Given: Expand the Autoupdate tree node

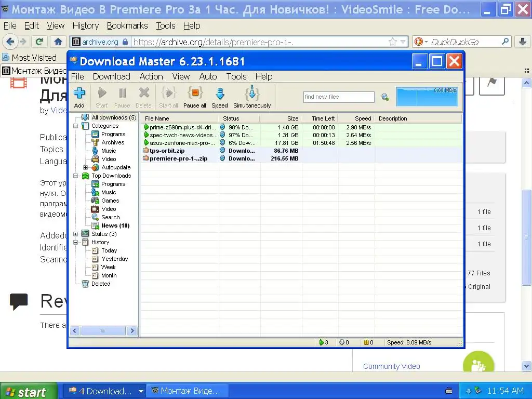Looking at the screenshot, I should click(86, 168).
